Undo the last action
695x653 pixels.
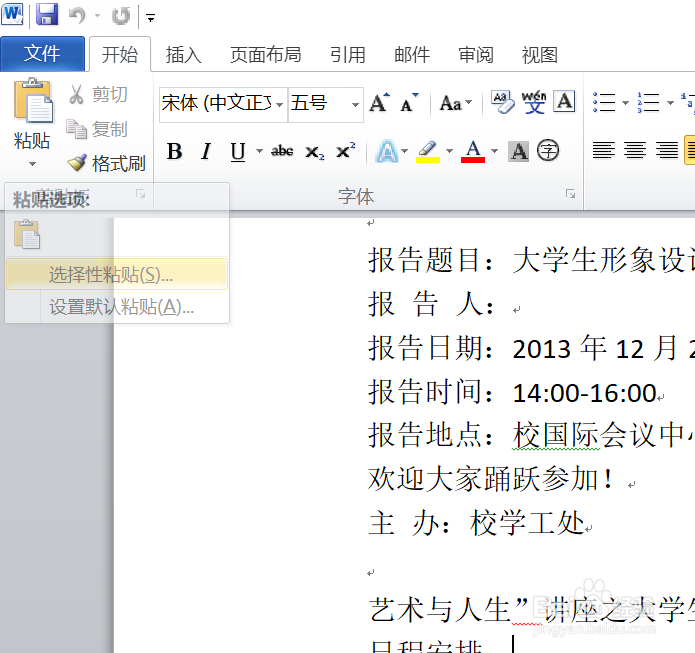coord(77,16)
